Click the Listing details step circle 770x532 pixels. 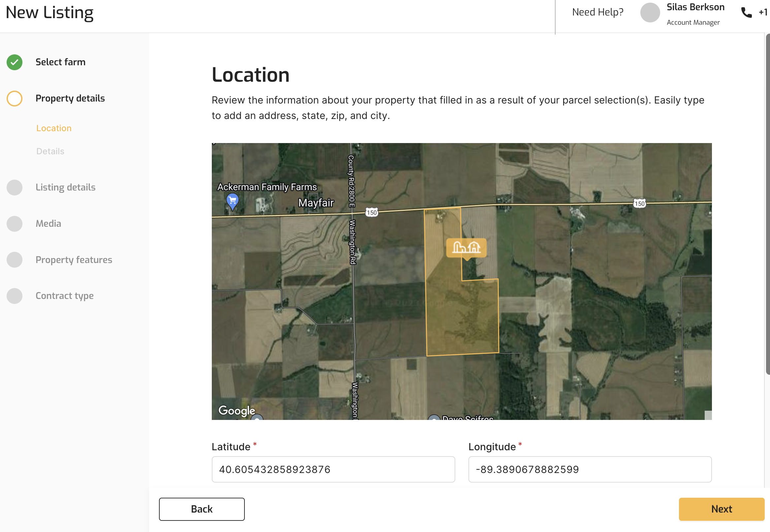click(x=14, y=187)
